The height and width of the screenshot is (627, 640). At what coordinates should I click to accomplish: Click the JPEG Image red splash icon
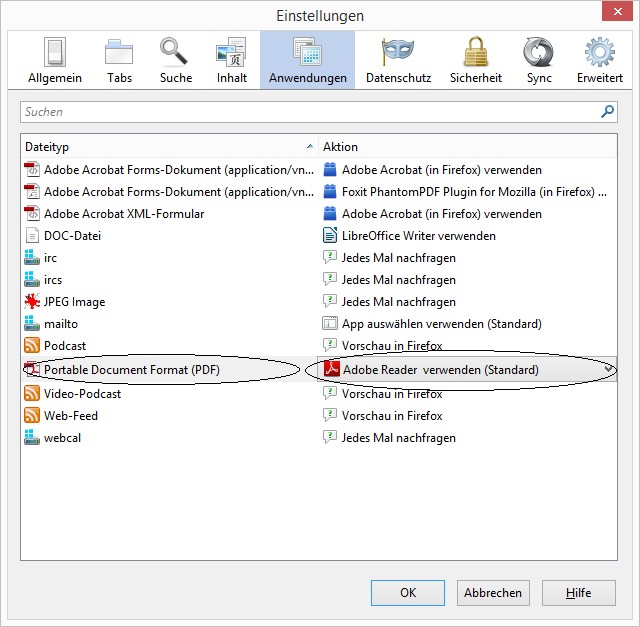(x=32, y=301)
